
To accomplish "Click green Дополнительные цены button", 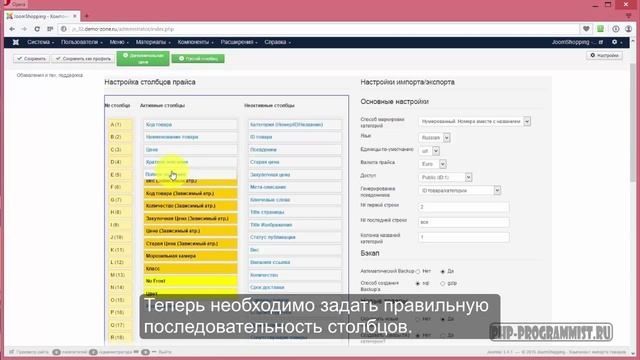I will pyautogui.click(x=143, y=58).
